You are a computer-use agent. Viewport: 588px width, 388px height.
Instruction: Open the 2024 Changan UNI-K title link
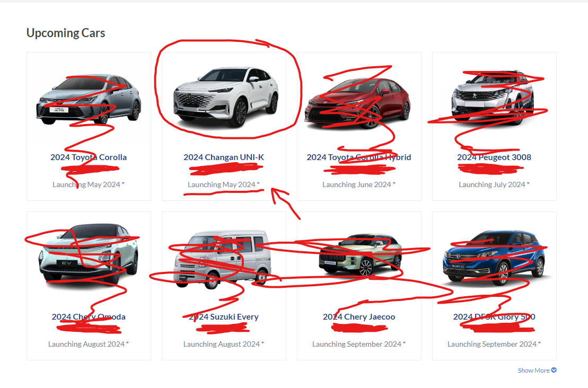tap(224, 157)
